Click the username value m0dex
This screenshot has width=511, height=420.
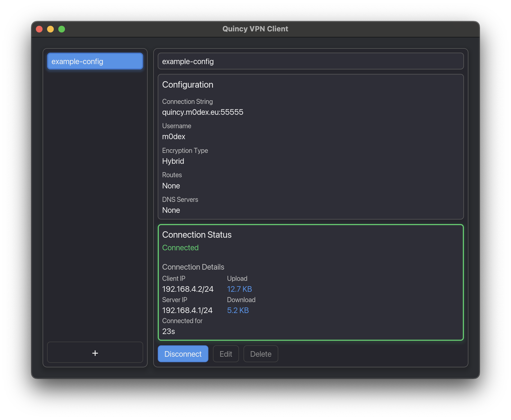click(x=174, y=137)
